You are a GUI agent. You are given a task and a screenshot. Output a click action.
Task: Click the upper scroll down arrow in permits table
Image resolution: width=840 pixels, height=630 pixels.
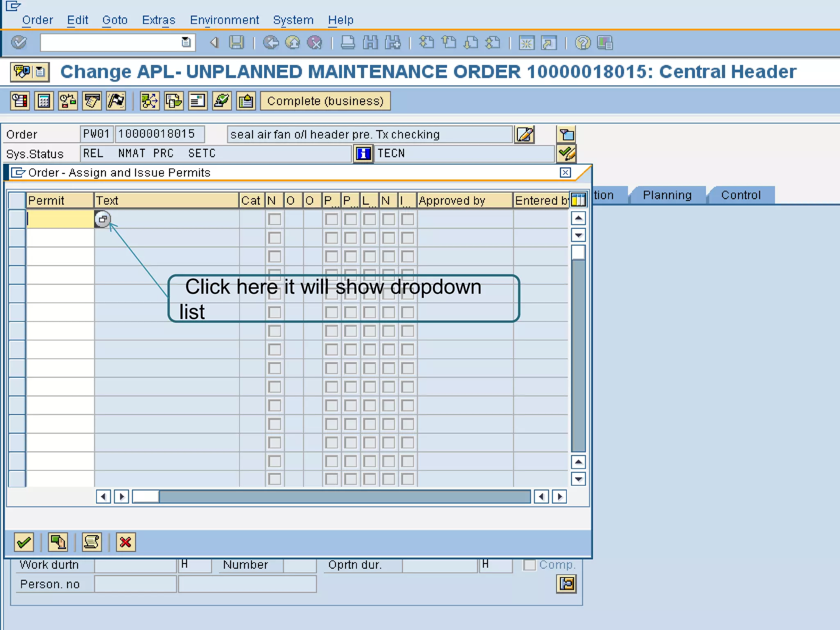coord(578,235)
